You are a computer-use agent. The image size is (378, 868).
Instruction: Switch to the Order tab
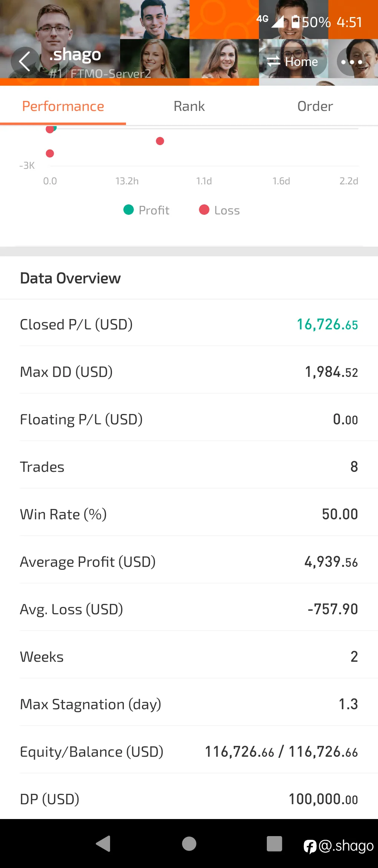315,106
